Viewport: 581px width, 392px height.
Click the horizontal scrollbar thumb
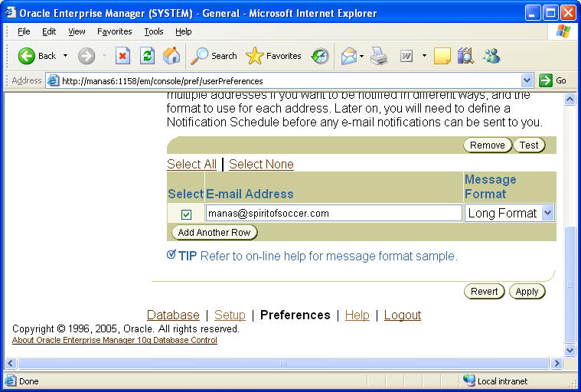[283, 363]
